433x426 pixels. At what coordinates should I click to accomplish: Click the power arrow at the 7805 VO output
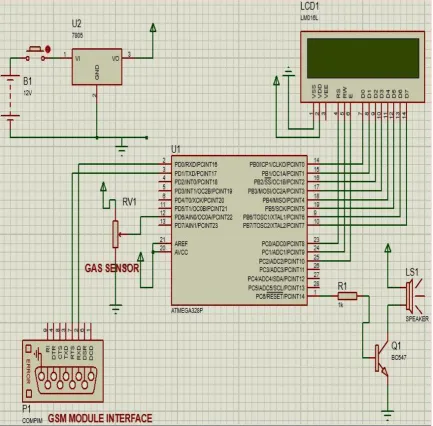[153, 27]
